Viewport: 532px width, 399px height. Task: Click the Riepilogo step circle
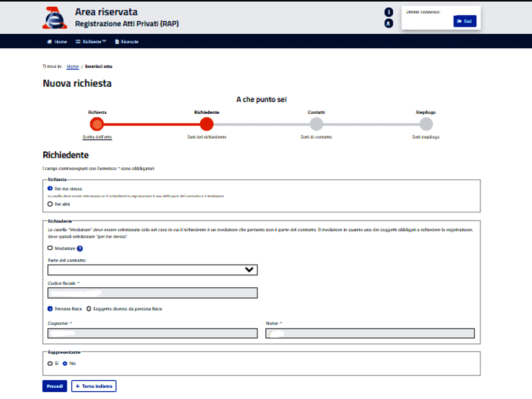coord(426,124)
